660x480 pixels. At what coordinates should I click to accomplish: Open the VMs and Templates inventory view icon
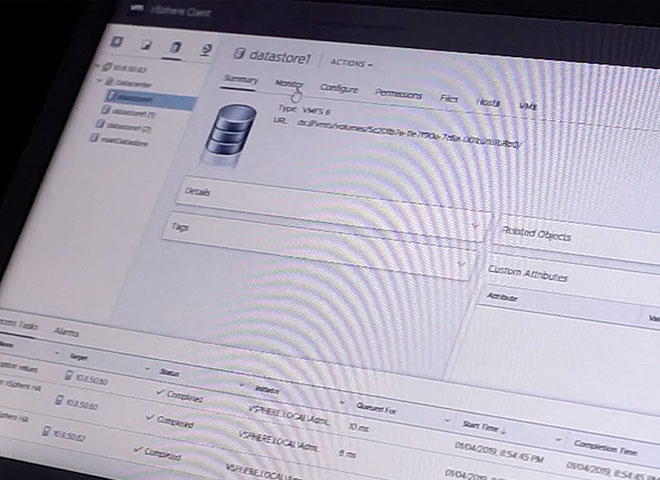pyautogui.click(x=146, y=44)
